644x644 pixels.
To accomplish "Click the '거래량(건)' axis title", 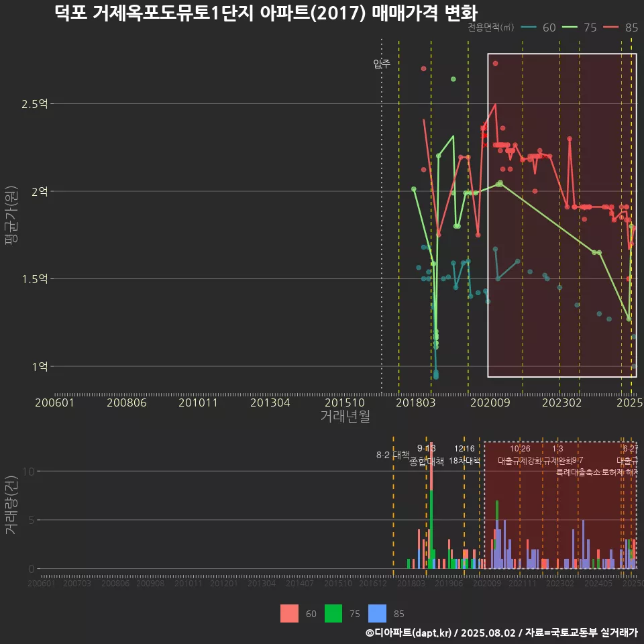I will pyautogui.click(x=11, y=505).
